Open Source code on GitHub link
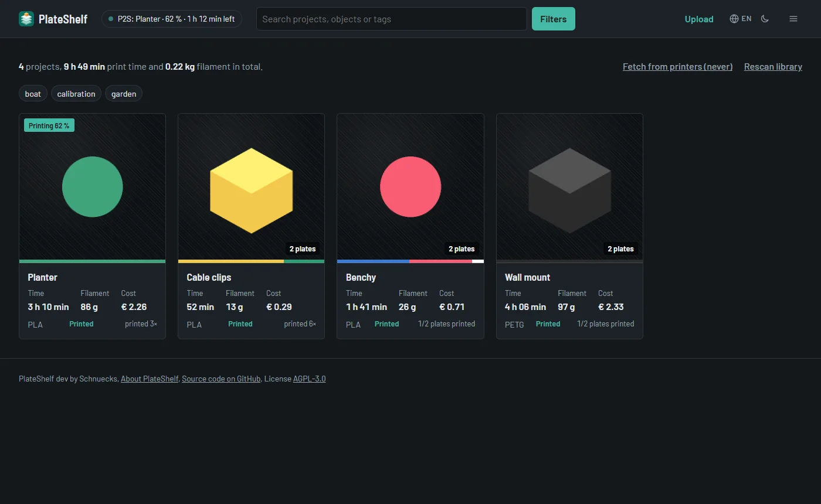 [x=221, y=379]
